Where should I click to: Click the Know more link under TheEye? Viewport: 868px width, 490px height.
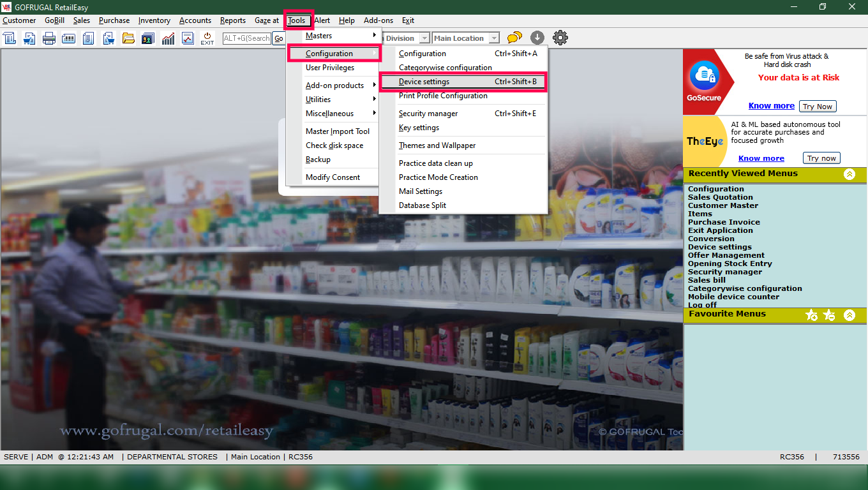click(761, 158)
